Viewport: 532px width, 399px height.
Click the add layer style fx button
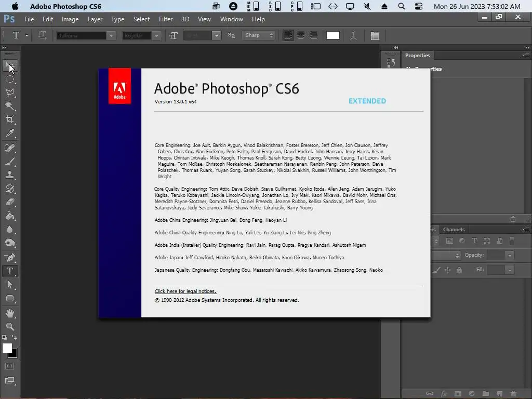pos(444,394)
